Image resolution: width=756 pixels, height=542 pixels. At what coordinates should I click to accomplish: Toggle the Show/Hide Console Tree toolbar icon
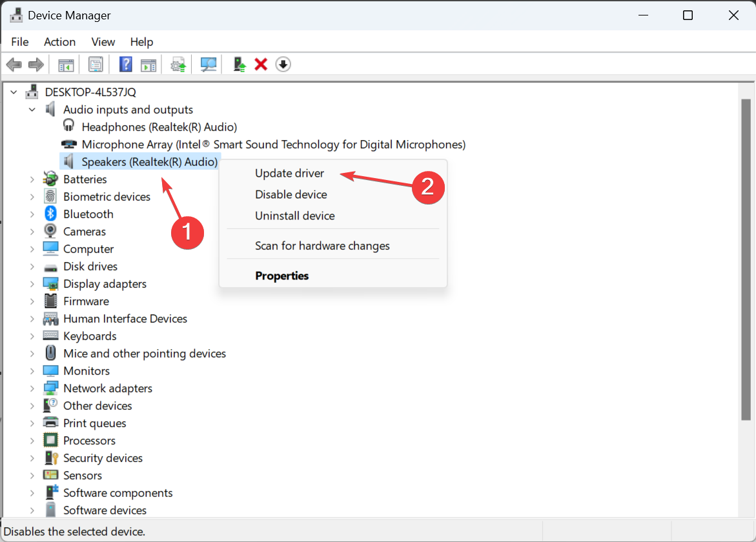pyautogui.click(x=66, y=65)
